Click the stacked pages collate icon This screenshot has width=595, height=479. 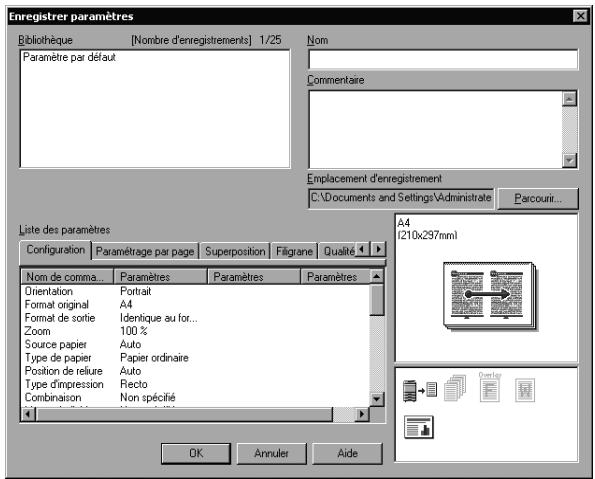pos(455,388)
